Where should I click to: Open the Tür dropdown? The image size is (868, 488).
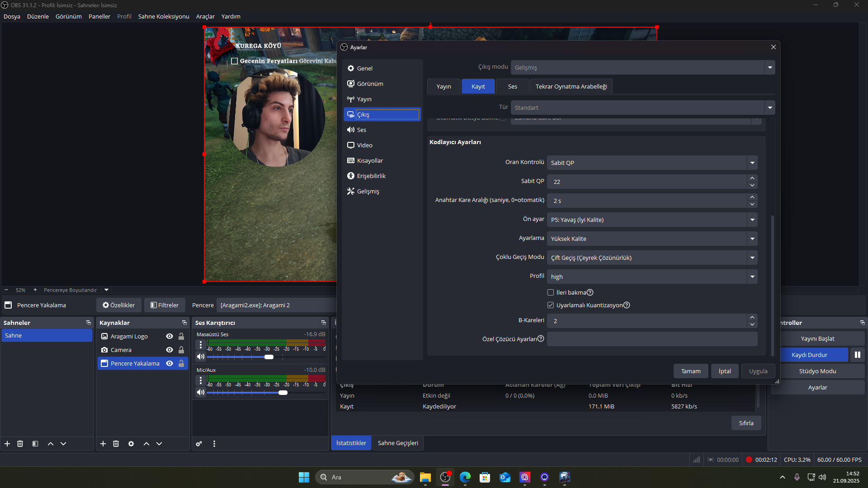[643, 108]
